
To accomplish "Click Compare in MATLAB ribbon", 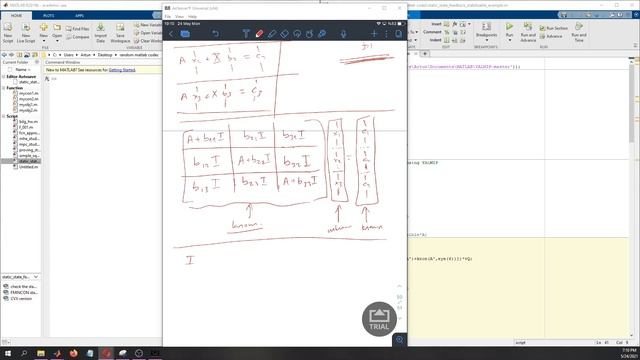I will tap(78, 37).
